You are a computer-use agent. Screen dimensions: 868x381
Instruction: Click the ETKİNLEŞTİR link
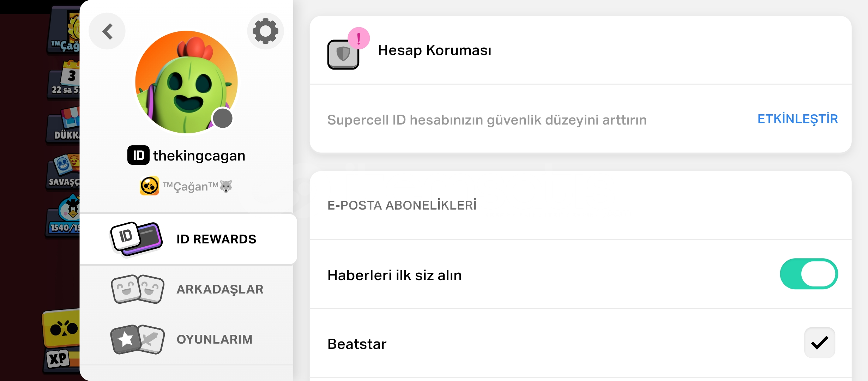pos(797,119)
